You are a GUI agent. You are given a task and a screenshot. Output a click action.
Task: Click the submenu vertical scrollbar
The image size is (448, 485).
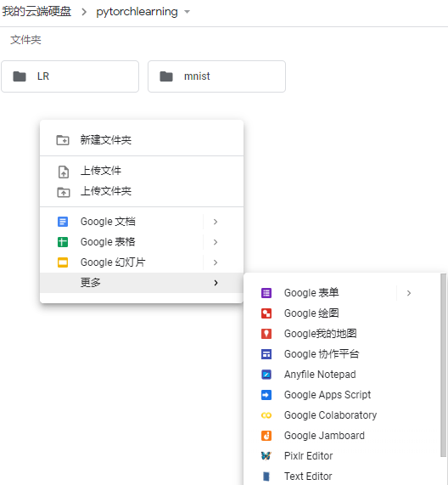coord(444,365)
